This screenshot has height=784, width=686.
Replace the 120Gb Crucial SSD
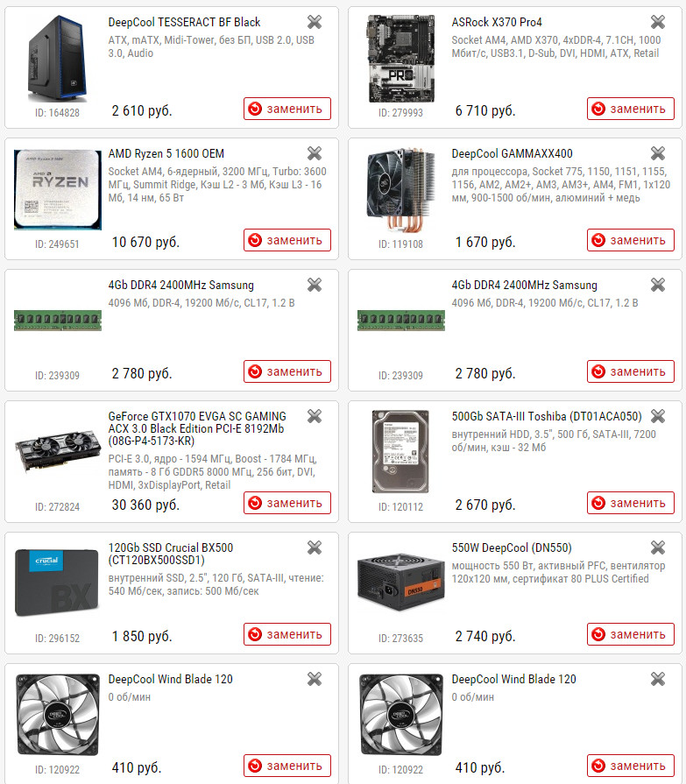(287, 634)
